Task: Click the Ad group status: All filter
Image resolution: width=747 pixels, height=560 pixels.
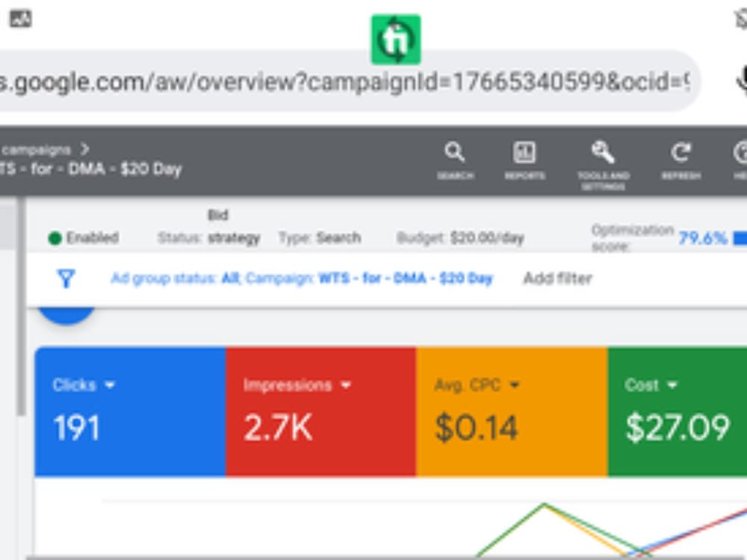Action: click(x=176, y=278)
